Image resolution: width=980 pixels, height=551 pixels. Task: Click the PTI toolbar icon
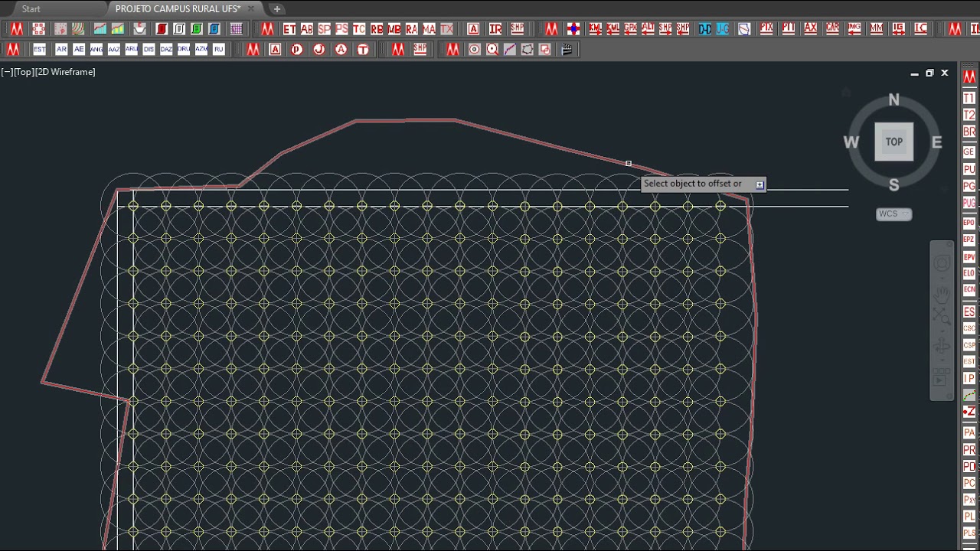(789, 29)
